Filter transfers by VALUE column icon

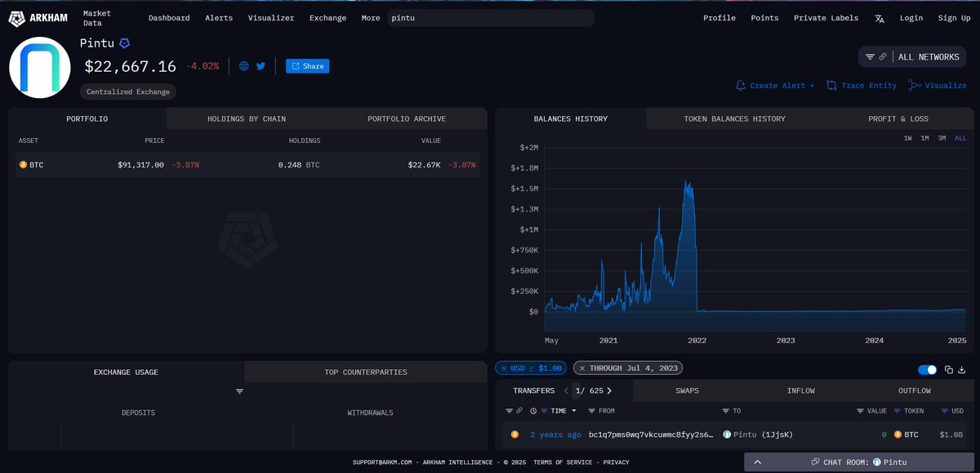860,411
